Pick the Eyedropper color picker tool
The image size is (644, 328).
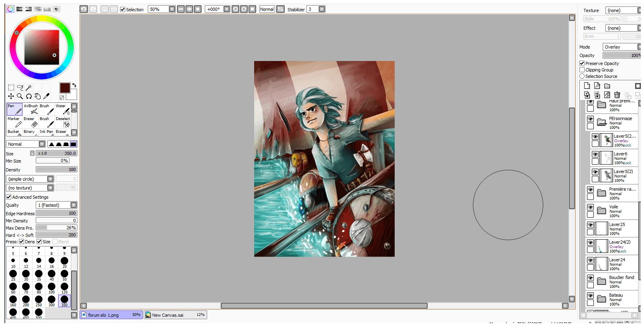(47, 96)
